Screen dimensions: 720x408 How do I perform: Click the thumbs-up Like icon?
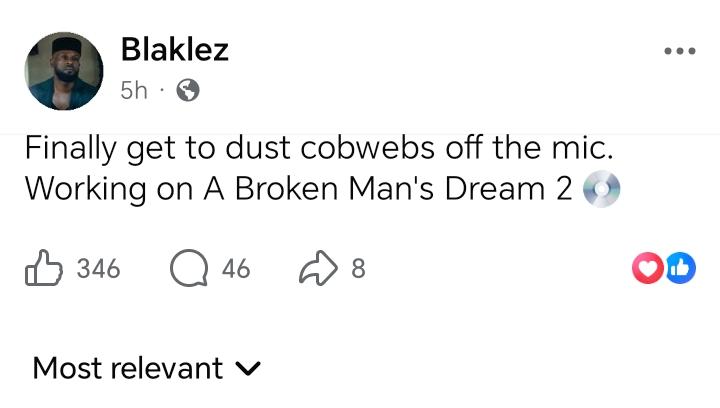42,268
